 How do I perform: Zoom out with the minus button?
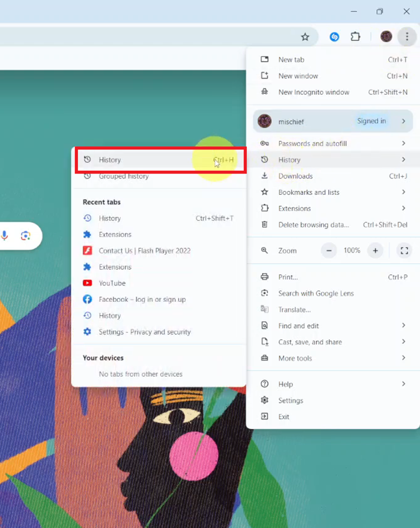pos(329,250)
